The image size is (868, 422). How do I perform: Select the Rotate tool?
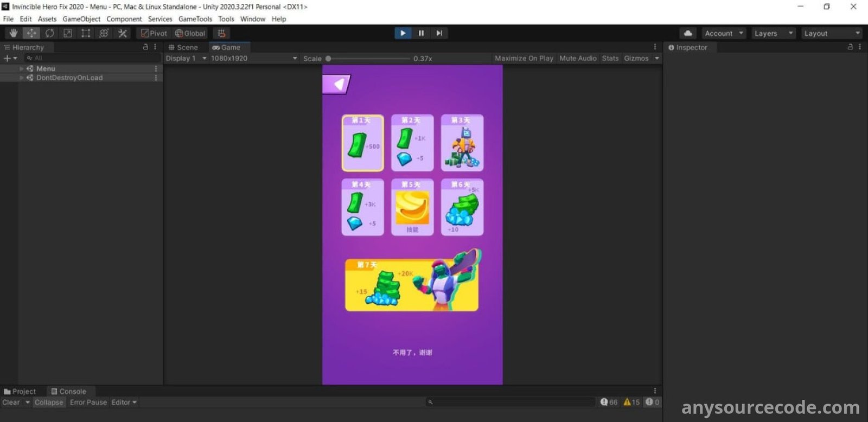point(50,33)
